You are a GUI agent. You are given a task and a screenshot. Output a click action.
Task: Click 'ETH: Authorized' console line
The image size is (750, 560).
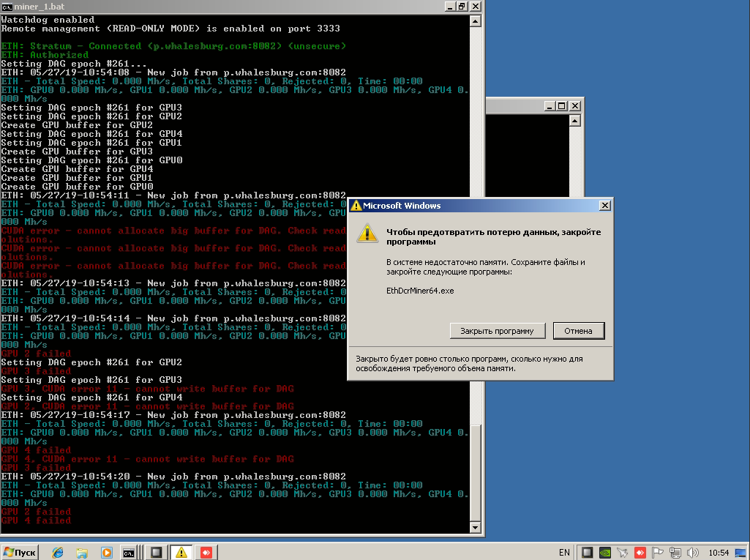[x=45, y=55]
